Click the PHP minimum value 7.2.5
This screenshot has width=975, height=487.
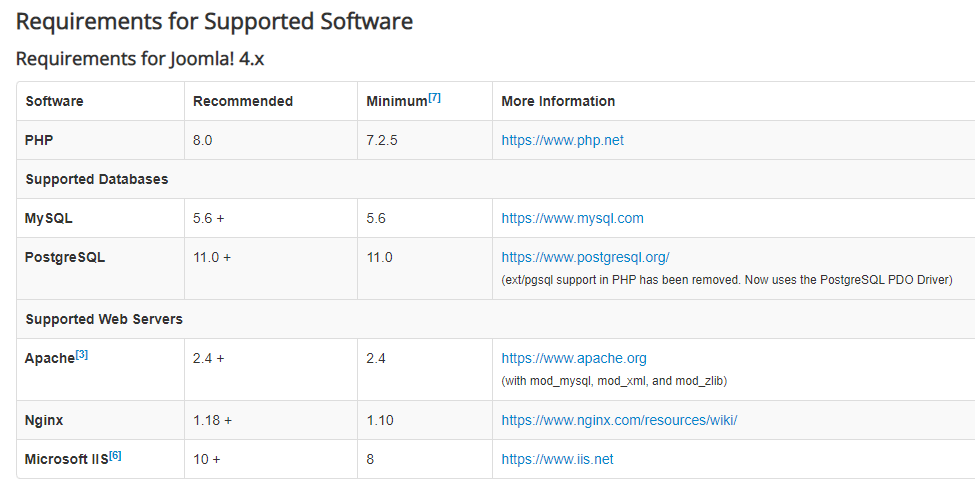click(382, 141)
